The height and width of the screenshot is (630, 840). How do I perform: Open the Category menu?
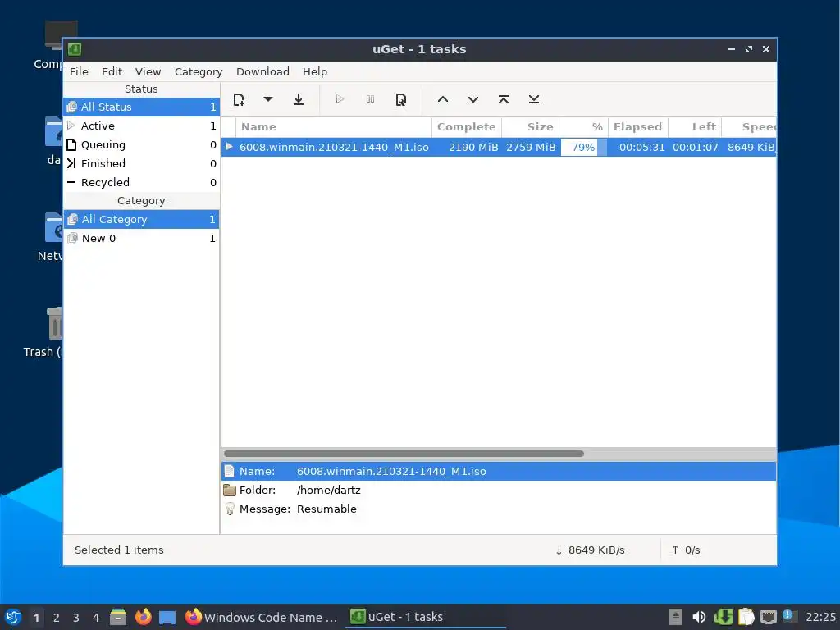coord(199,72)
